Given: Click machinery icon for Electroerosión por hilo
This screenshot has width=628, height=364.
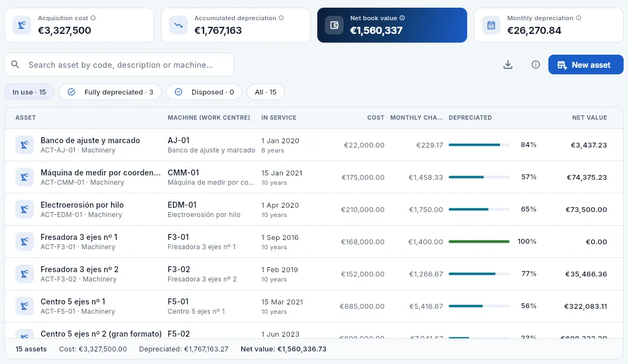Looking at the screenshot, I should pos(25,209).
